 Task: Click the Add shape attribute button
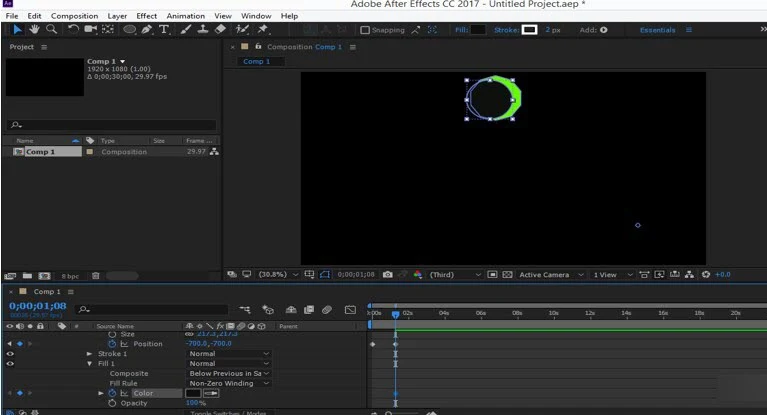point(604,30)
